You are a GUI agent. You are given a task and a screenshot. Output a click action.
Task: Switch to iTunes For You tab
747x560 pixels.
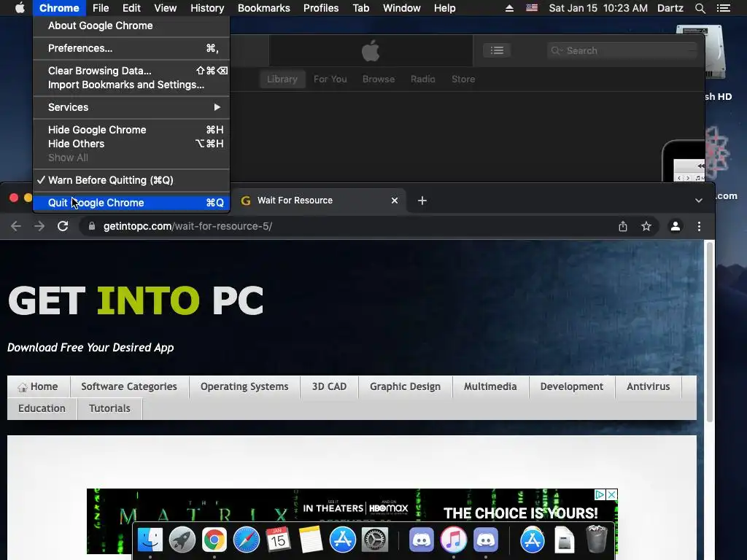click(330, 79)
